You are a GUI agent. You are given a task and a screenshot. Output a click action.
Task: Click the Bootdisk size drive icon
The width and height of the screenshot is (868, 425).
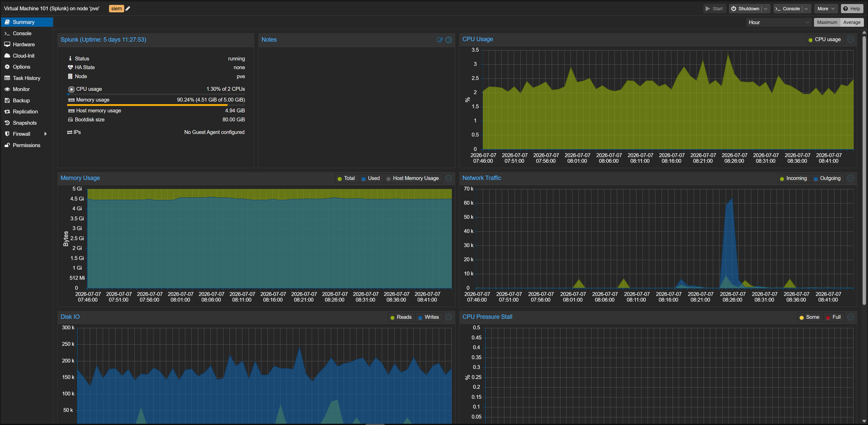pos(70,120)
